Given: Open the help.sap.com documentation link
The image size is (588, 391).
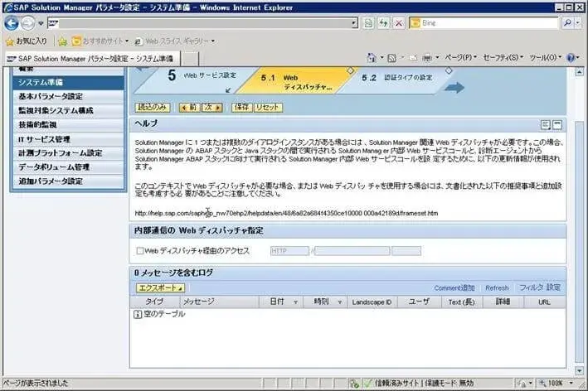Looking at the screenshot, I should click(x=286, y=214).
